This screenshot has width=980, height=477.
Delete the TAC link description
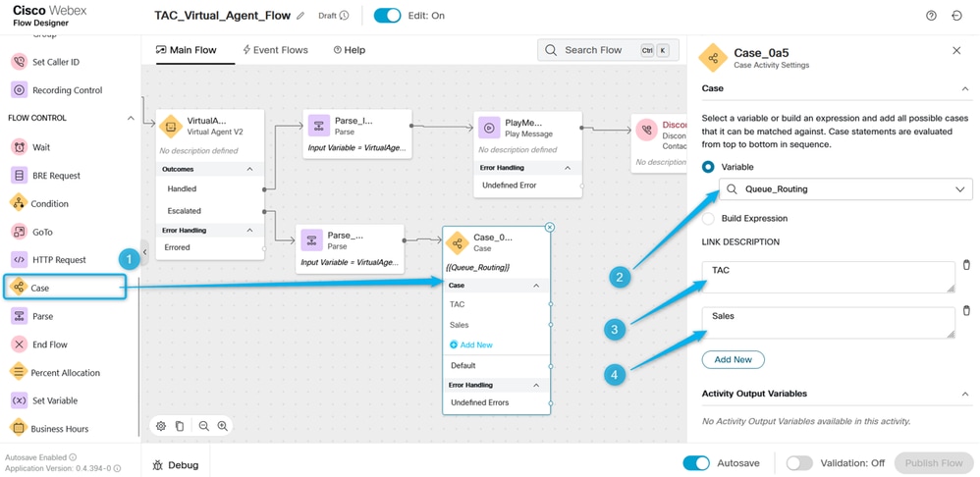[966, 266]
